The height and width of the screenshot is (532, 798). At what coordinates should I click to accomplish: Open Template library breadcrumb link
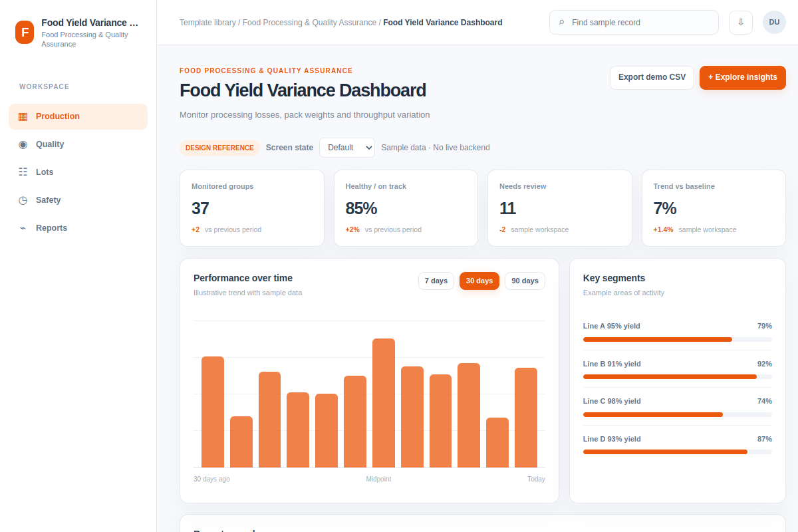click(x=207, y=23)
